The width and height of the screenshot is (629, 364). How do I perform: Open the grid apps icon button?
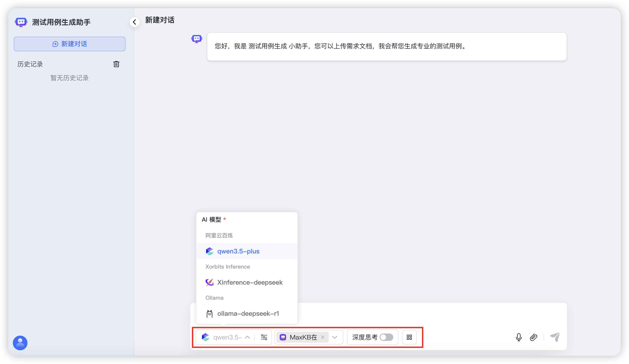[409, 337]
